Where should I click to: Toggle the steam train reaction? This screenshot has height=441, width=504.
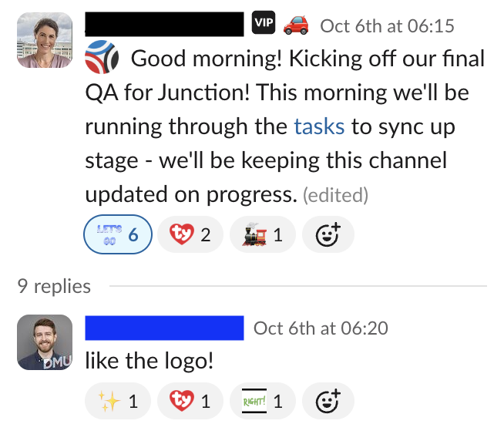262,234
